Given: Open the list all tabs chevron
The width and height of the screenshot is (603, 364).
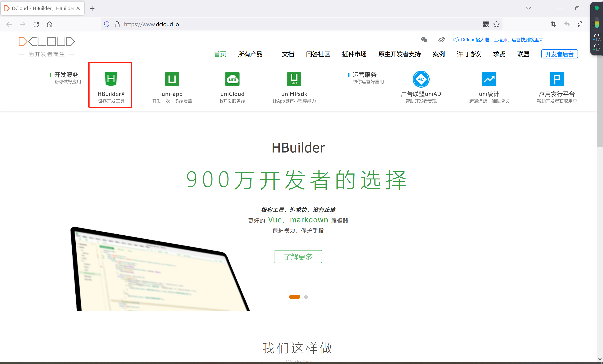Looking at the screenshot, I should click(529, 8).
